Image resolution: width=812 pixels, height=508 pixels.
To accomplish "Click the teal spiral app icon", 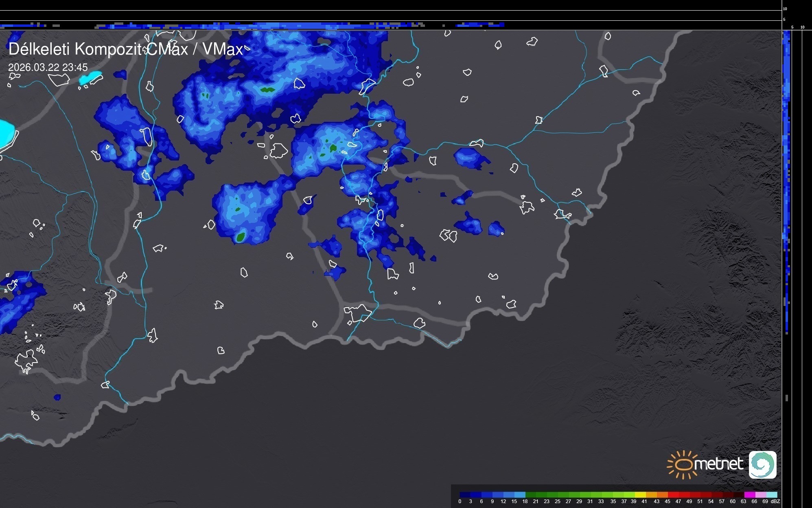I will click(x=762, y=464).
